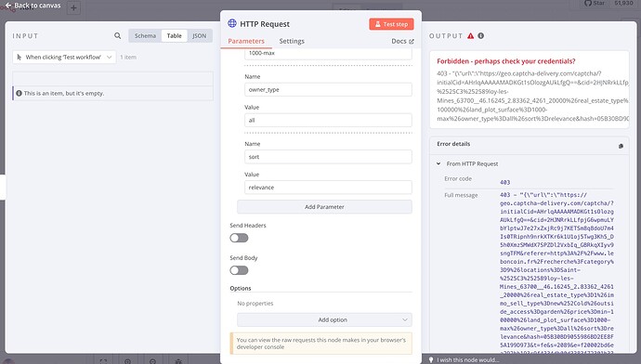This screenshot has height=364, width=641.
Task: Click the Error details header text
Action: pos(453,144)
